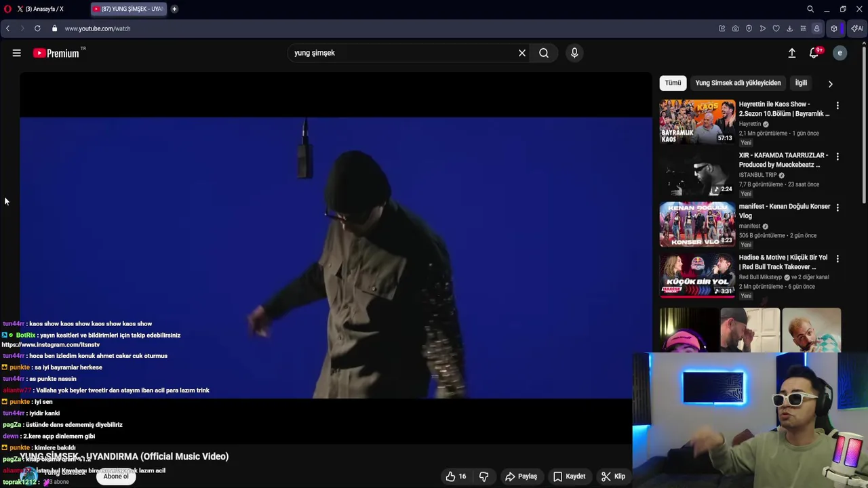Open XIR - KAFAMDA TAARRUZLAR thumbnail

click(x=697, y=173)
